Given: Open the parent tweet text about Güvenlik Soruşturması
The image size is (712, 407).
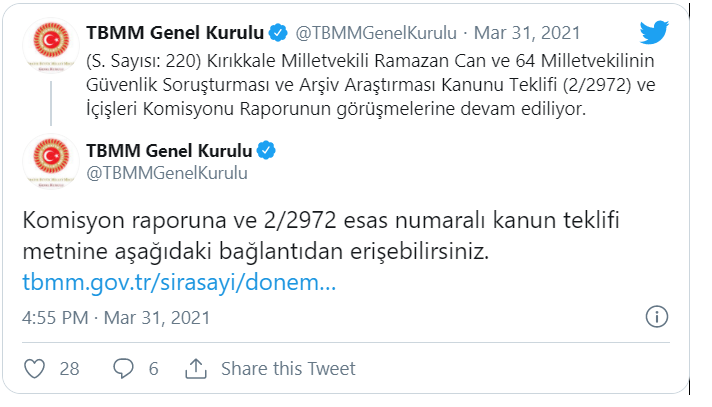Looking at the screenshot, I should click(371, 85).
